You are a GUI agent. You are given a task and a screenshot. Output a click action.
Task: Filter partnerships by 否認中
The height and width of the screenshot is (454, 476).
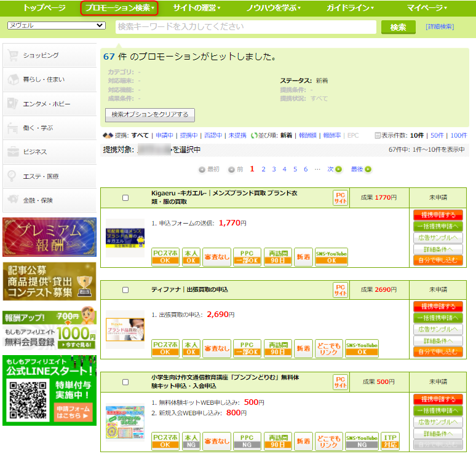pyautogui.click(x=213, y=136)
